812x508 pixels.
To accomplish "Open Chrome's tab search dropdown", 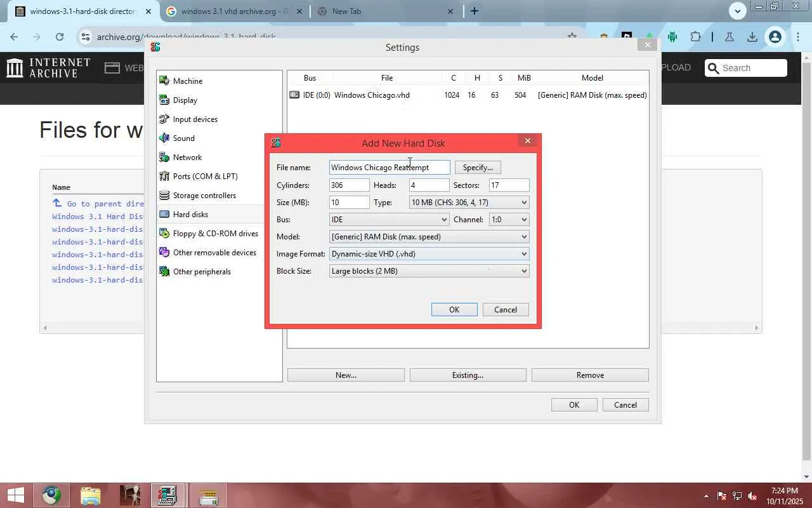I will pyautogui.click(x=737, y=11).
